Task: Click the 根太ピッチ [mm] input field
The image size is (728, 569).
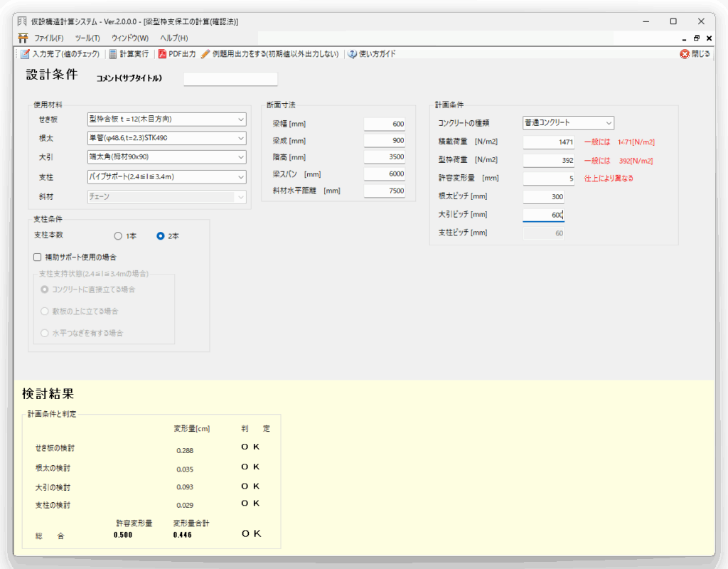Action: (544, 196)
